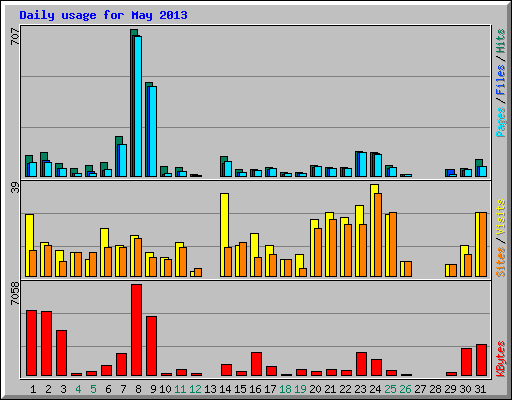Viewport: 512px width, 400px height.
Task: Click the green day 18 axis label
Action: (286, 389)
